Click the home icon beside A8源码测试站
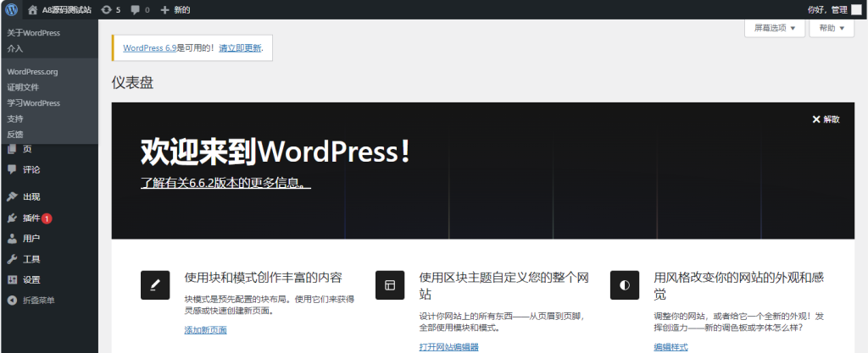868x353 pixels. (x=33, y=10)
